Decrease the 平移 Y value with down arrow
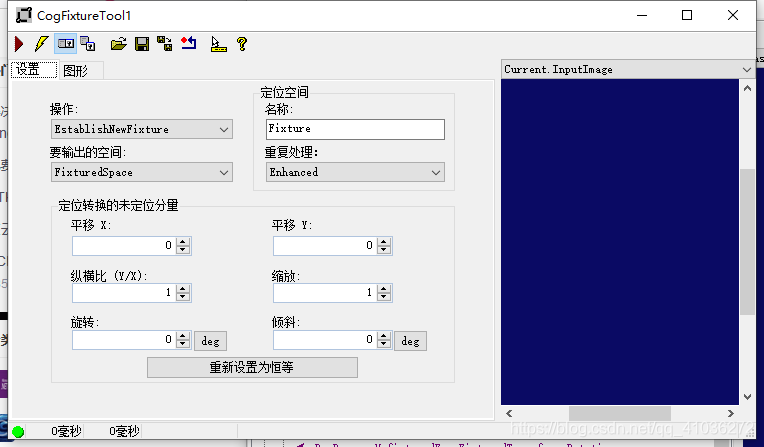The width and height of the screenshot is (764, 447). 384,250
